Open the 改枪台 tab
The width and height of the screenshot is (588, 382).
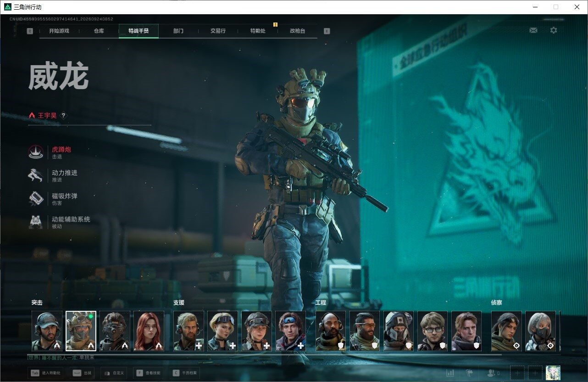click(297, 31)
